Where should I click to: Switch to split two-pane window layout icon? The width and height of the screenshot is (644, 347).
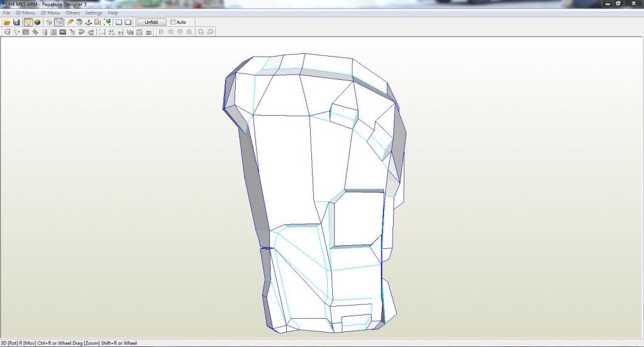(119, 22)
